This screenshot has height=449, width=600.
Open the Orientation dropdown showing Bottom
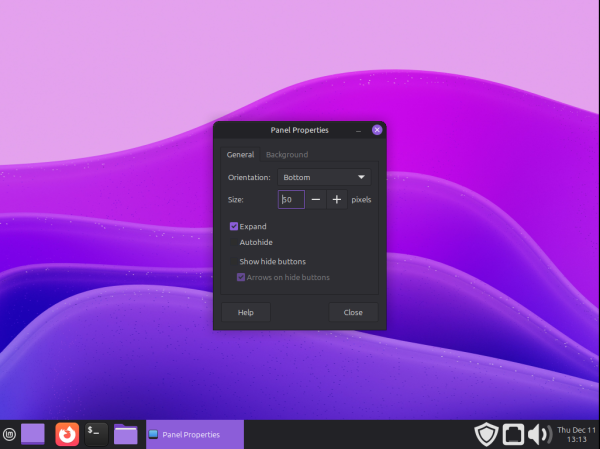coord(324,177)
